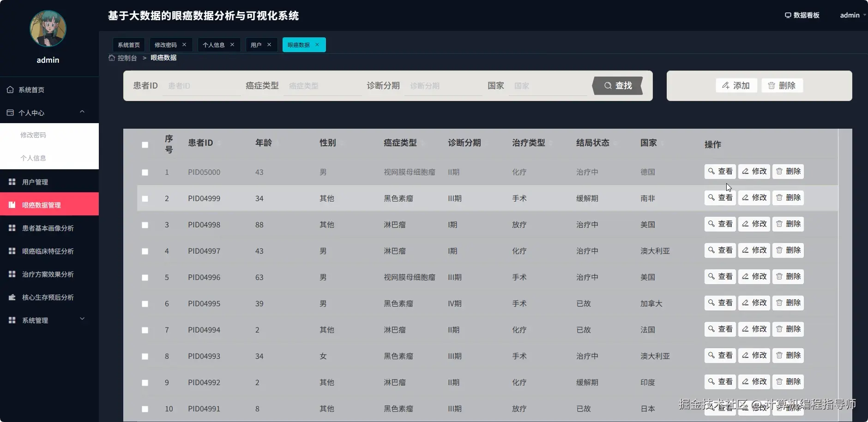Focus the 癌症类型 search field
The height and width of the screenshot is (422, 868).
(x=323, y=86)
